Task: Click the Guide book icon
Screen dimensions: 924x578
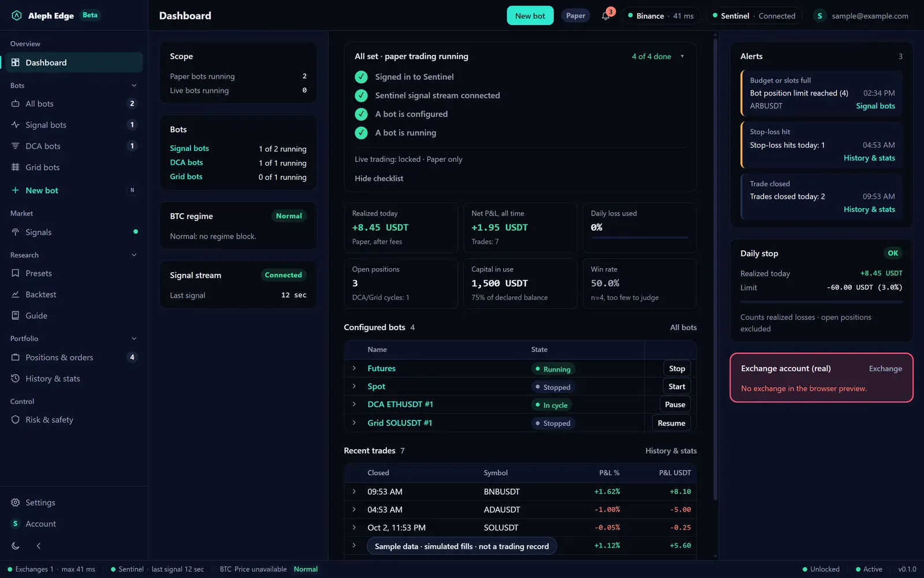Action: pos(16,316)
